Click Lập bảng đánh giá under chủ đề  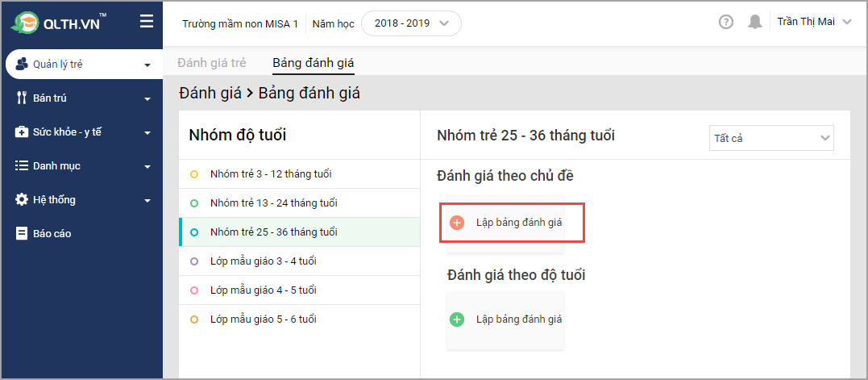518,222
